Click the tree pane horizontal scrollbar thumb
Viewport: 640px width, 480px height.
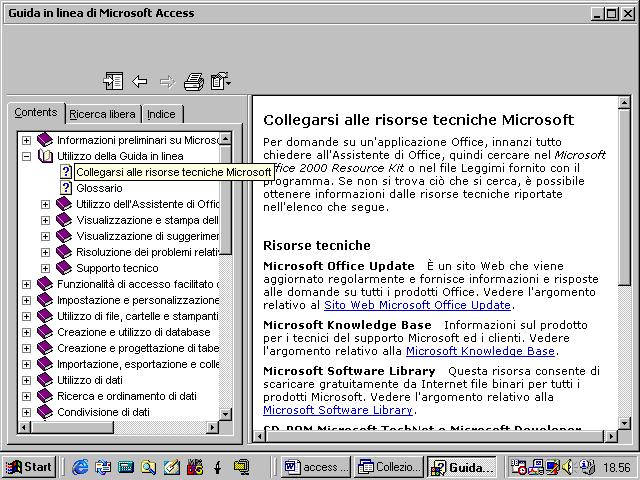72,427
